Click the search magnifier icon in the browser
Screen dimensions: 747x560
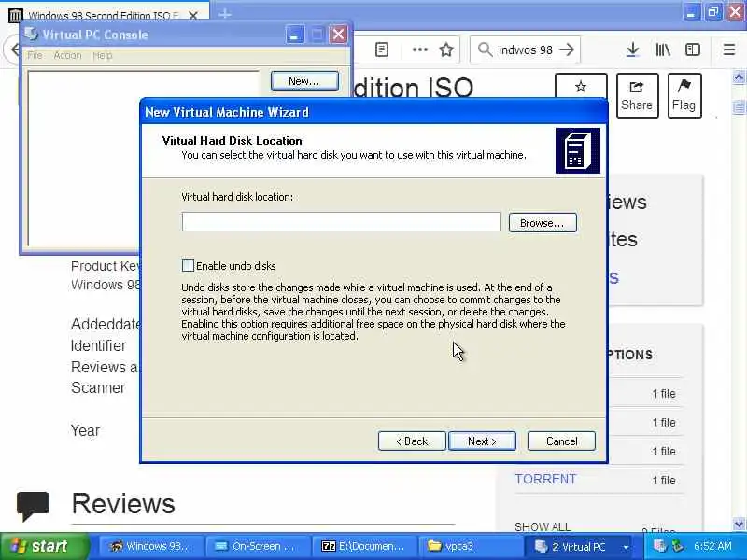coord(485,49)
